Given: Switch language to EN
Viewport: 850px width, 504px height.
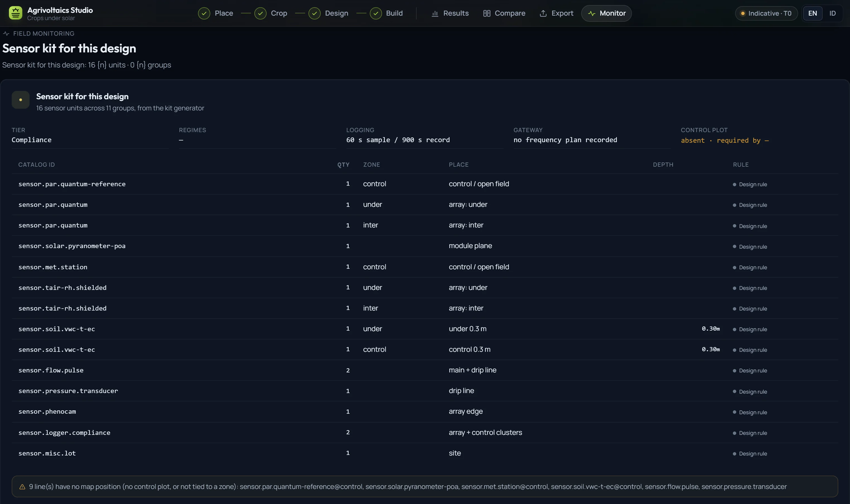Looking at the screenshot, I should pos(812,13).
